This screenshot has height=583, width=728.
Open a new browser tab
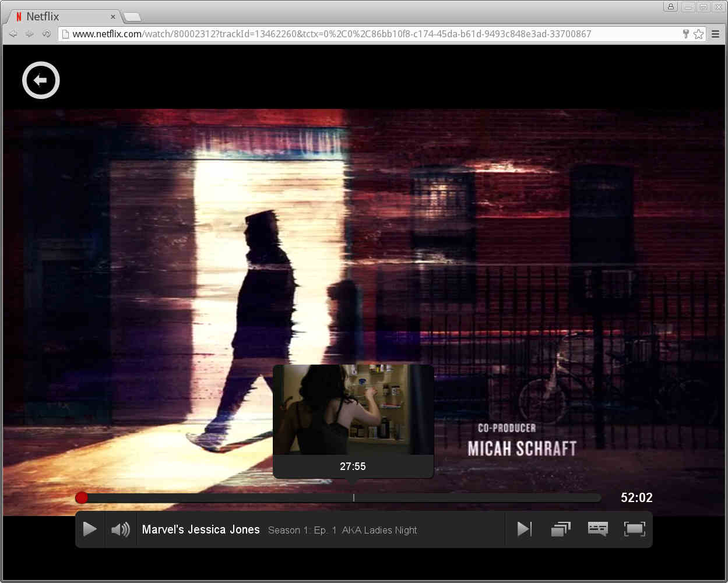(x=132, y=17)
